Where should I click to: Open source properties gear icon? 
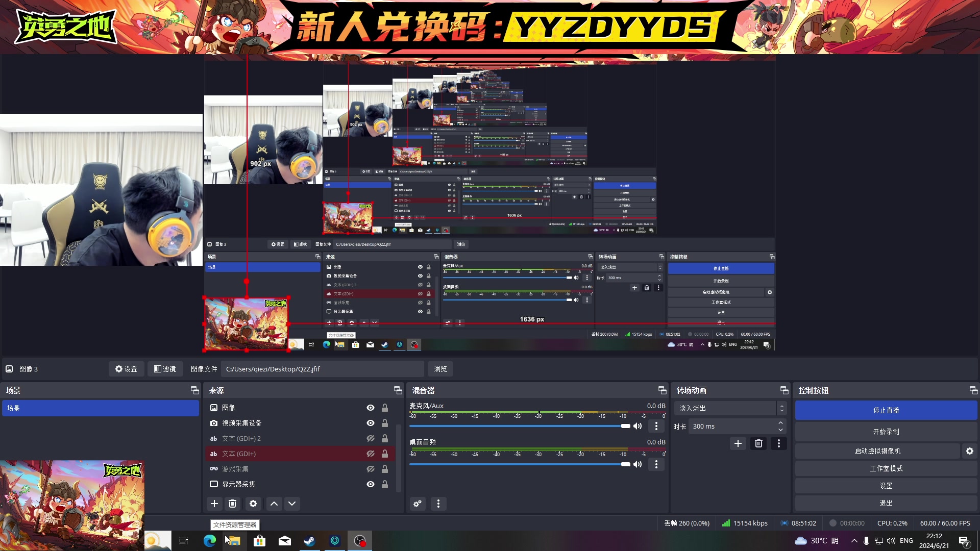(253, 504)
